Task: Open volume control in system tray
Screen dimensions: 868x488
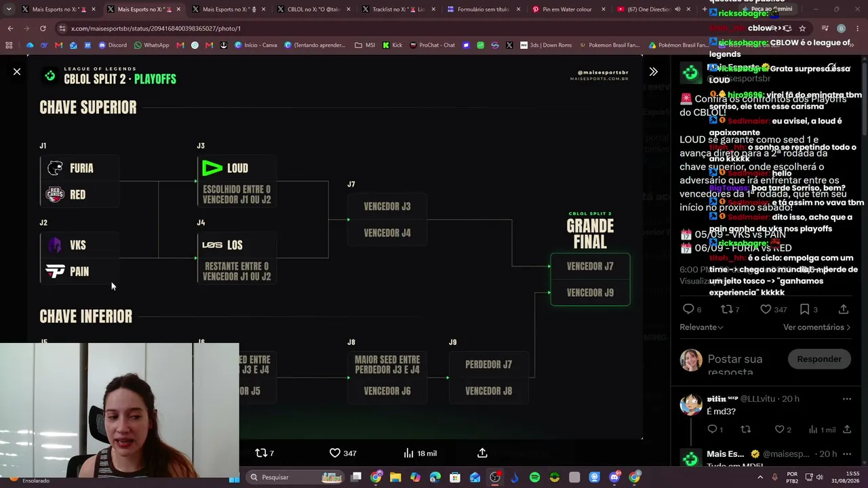Action: [819, 477]
